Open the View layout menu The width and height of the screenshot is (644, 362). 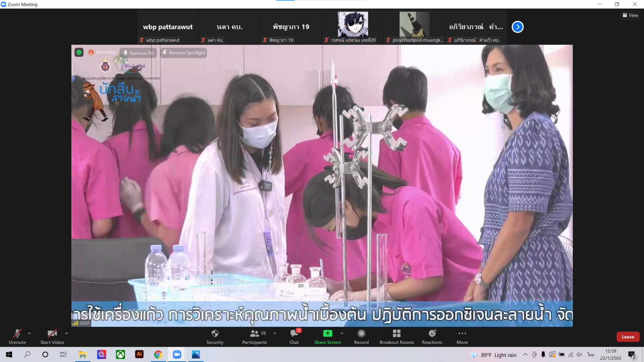[x=630, y=15]
